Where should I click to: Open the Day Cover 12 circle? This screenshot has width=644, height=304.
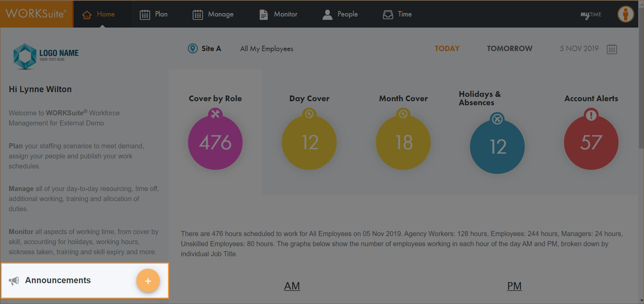[309, 142]
